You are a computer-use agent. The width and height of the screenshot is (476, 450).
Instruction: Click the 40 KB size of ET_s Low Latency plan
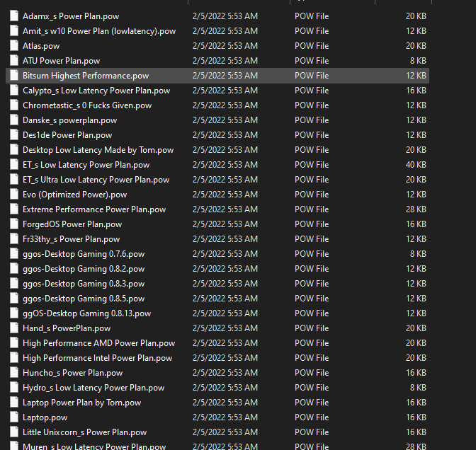(x=416, y=165)
